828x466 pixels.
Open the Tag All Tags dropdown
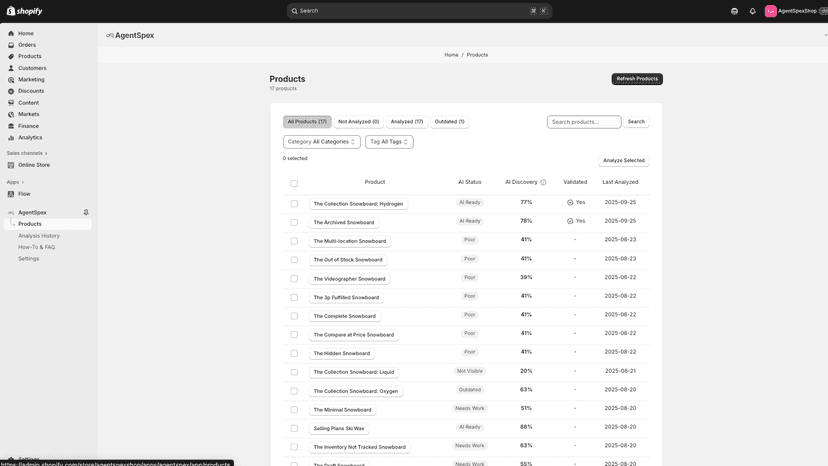click(x=389, y=142)
